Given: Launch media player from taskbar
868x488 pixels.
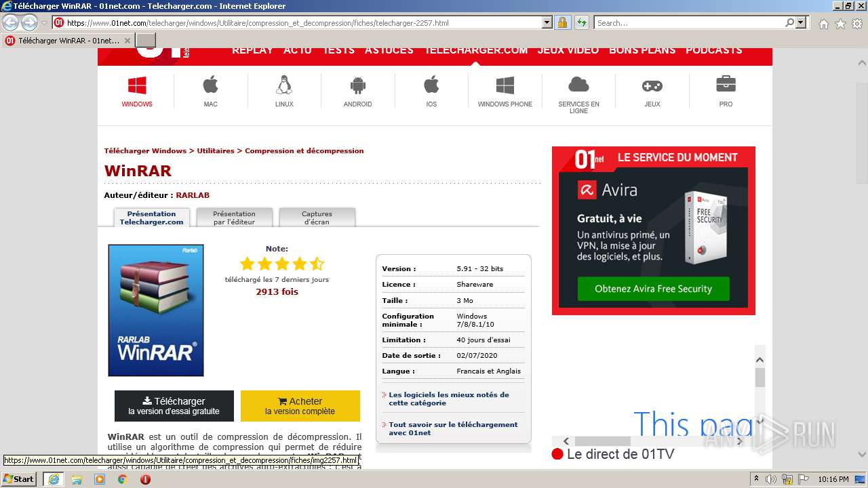Looking at the screenshot, I should pyautogui.click(x=100, y=479).
